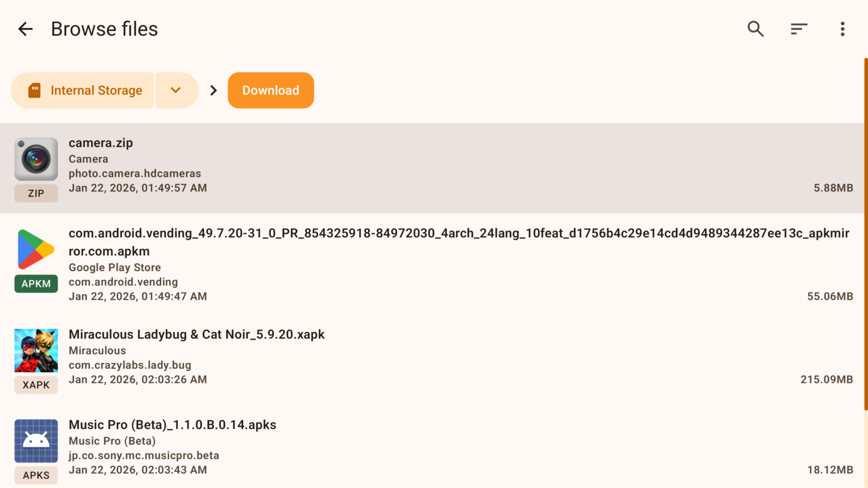This screenshot has width=868, height=488.
Task: Open file search magnifier icon
Action: pyautogui.click(x=756, y=29)
